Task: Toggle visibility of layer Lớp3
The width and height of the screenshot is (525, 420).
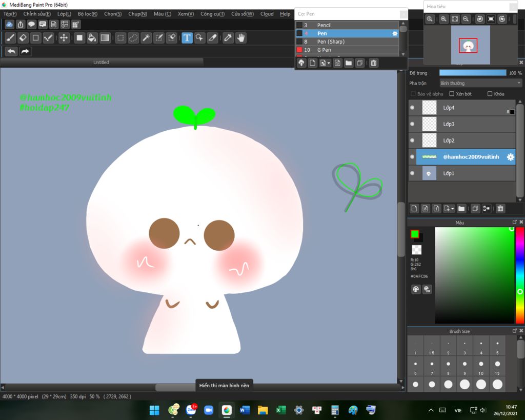Action: click(412, 124)
